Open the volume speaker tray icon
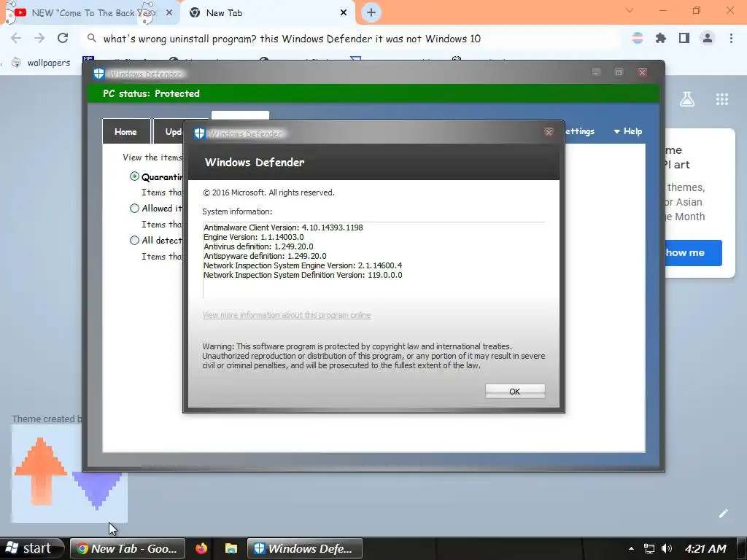Screen dimensions: 747x560 pyautogui.click(x=667, y=548)
